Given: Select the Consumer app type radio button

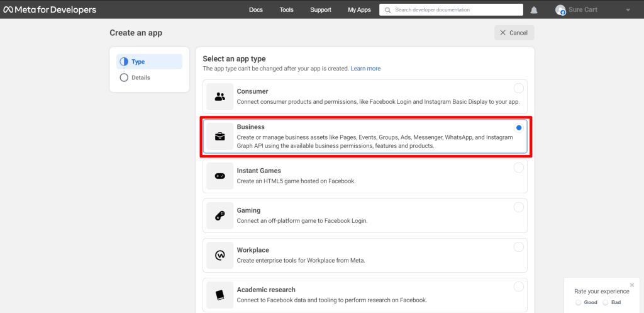Looking at the screenshot, I should 518,88.
